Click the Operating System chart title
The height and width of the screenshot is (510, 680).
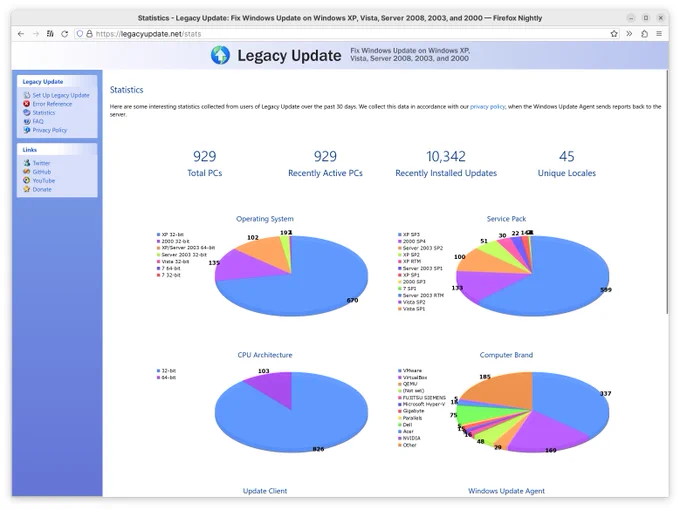265,219
